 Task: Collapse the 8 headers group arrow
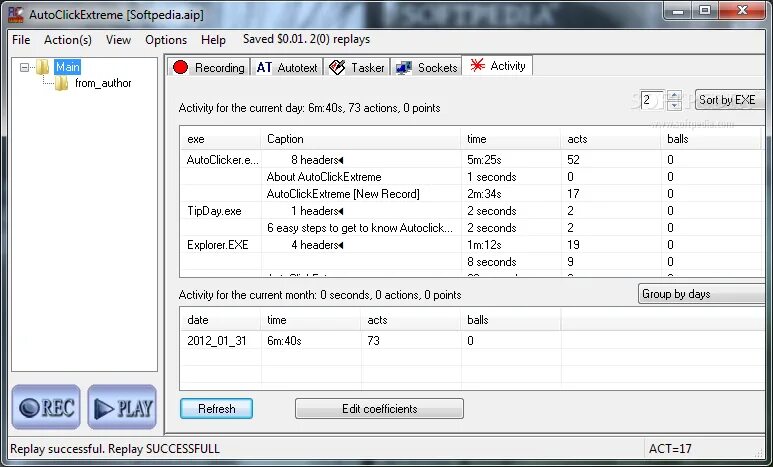341,160
